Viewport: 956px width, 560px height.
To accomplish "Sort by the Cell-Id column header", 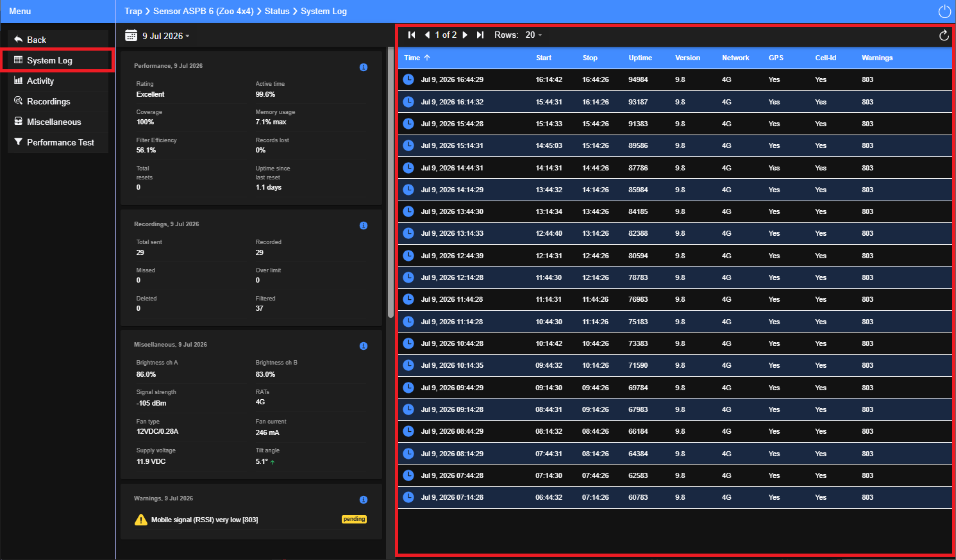I will pyautogui.click(x=825, y=58).
